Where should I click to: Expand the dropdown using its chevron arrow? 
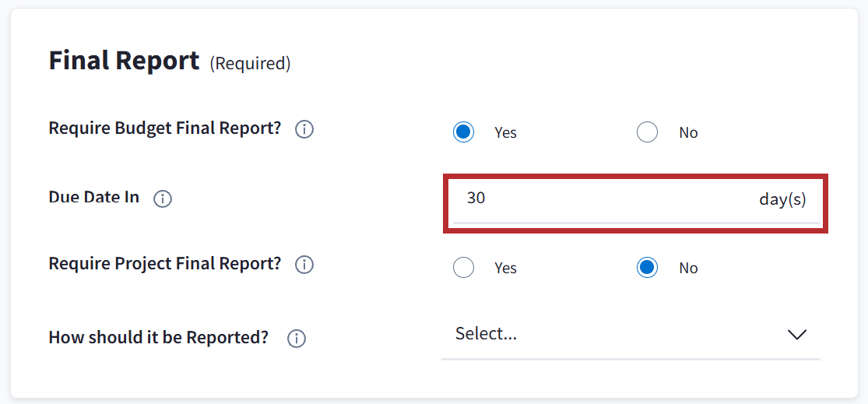(x=796, y=335)
